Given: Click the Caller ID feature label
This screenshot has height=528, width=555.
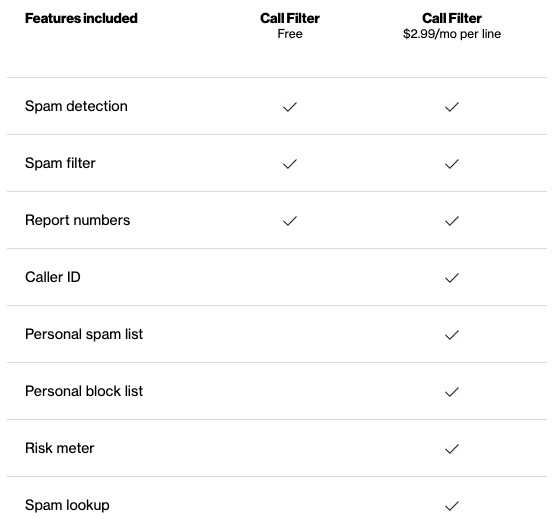Looking at the screenshot, I should click(x=53, y=277).
